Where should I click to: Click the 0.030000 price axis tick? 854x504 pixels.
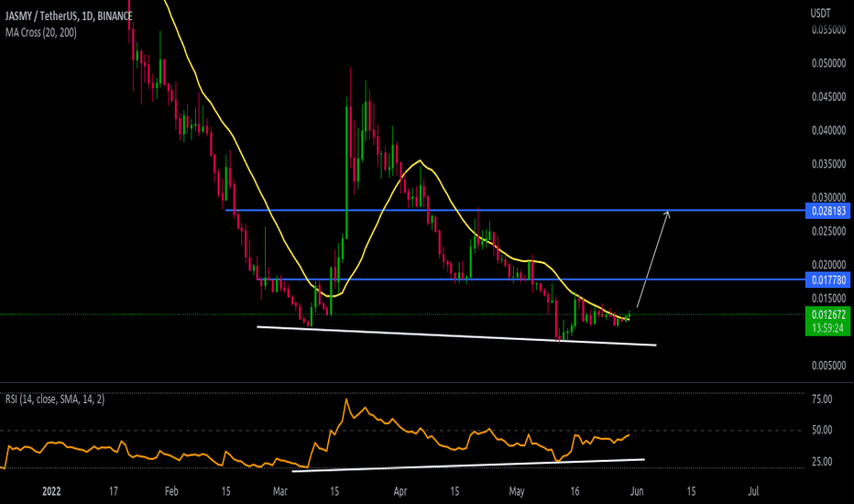828,197
